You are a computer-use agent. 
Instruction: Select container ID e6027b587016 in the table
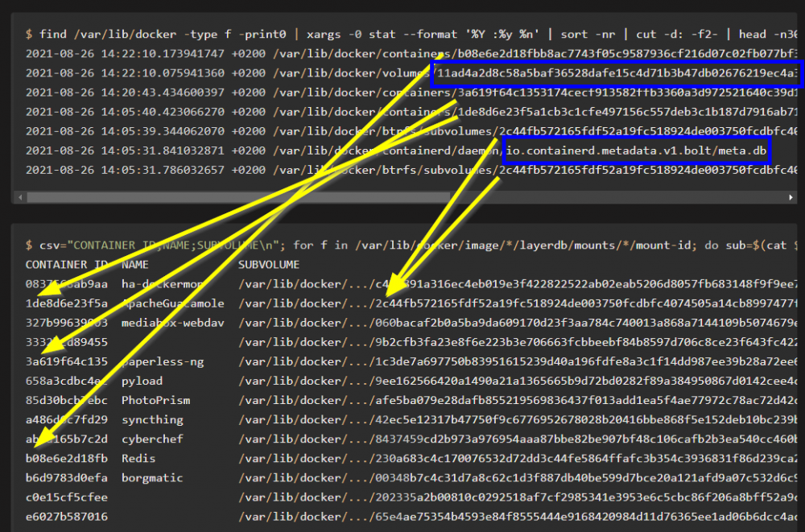tap(67, 517)
